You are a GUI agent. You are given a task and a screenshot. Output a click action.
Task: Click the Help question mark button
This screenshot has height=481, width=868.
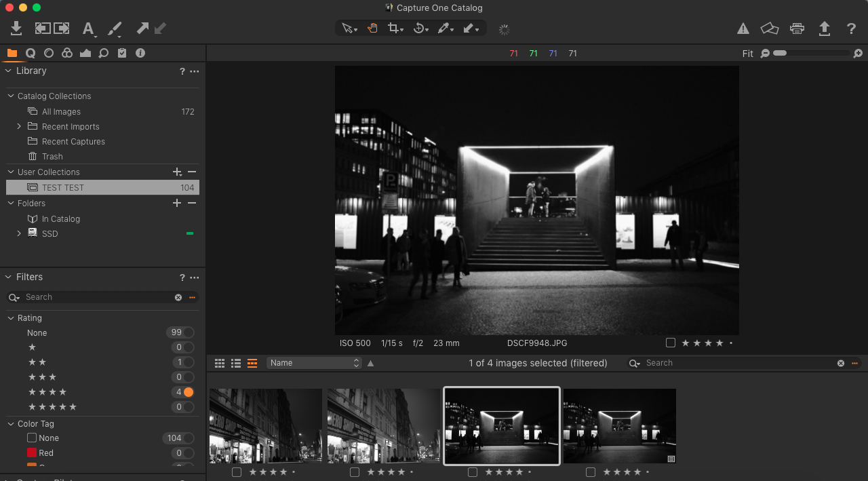pyautogui.click(x=851, y=28)
